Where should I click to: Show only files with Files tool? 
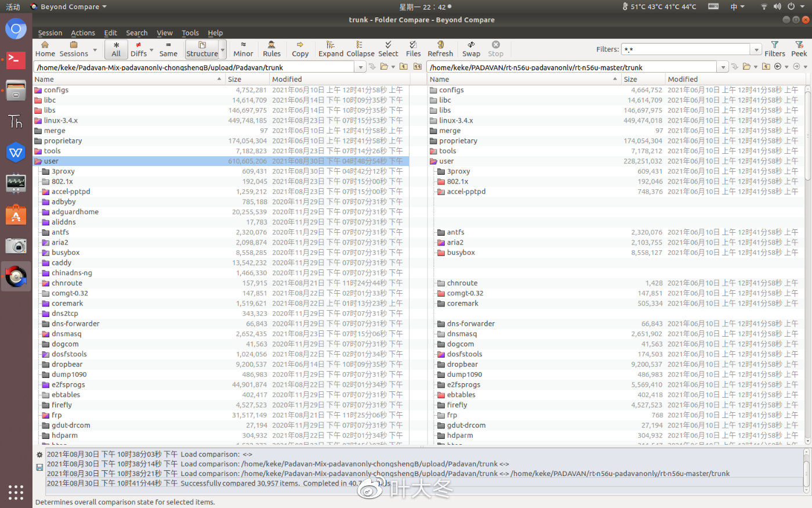413,49
